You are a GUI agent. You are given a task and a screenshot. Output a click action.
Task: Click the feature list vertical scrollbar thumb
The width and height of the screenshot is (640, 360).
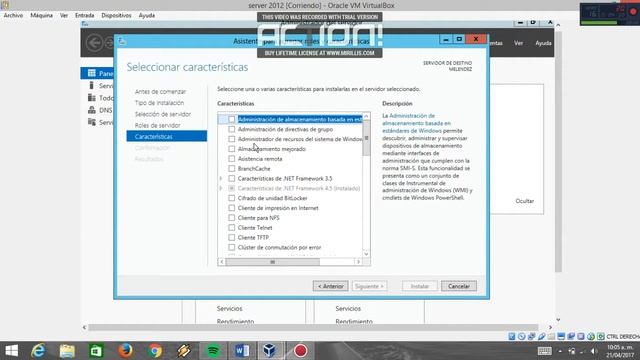pyautogui.click(x=366, y=138)
